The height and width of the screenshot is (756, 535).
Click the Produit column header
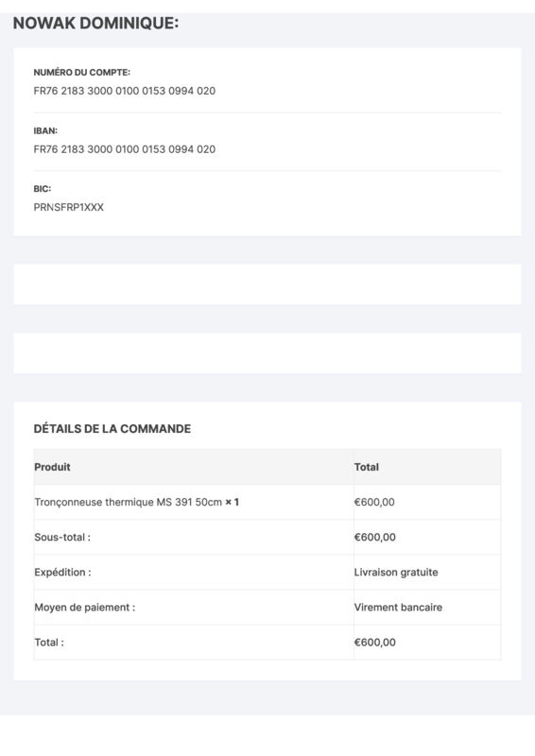point(52,467)
